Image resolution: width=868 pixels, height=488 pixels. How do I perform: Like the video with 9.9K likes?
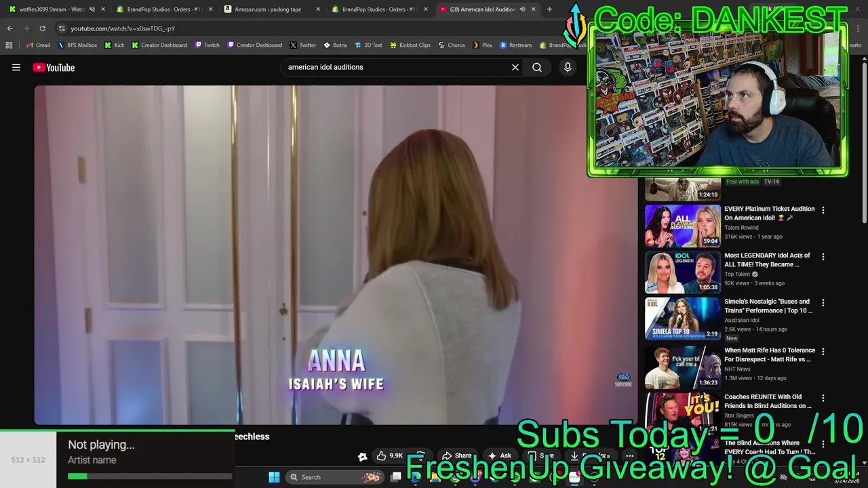tap(389, 455)
